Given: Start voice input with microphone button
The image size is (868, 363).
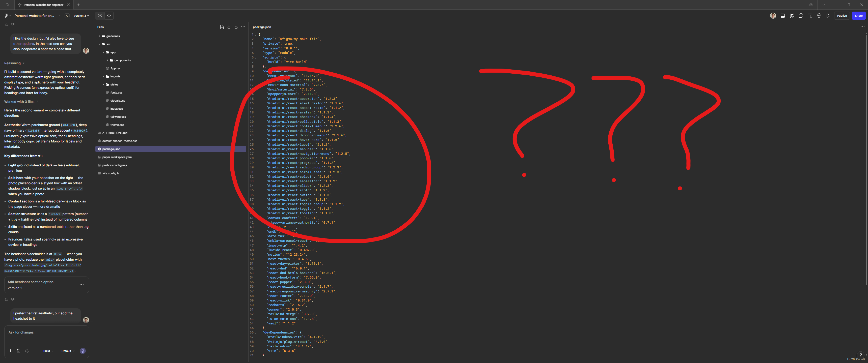Looking at the screenshot, I should [83, 351].
